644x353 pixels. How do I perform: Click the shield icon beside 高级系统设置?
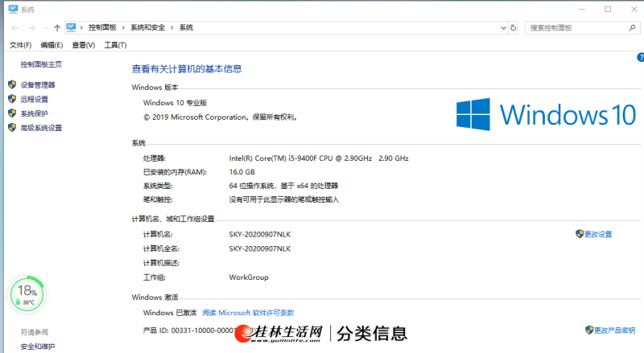(12, 128)
